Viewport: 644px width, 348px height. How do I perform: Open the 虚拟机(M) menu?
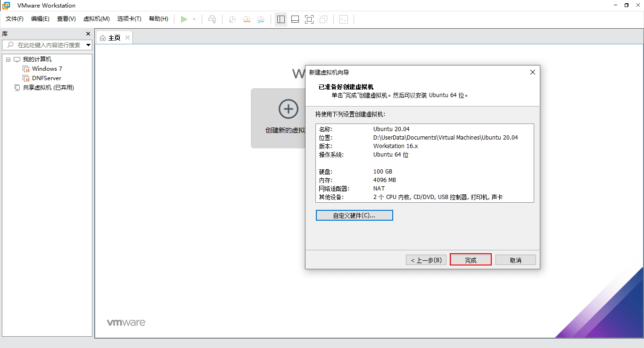[97, 19]
